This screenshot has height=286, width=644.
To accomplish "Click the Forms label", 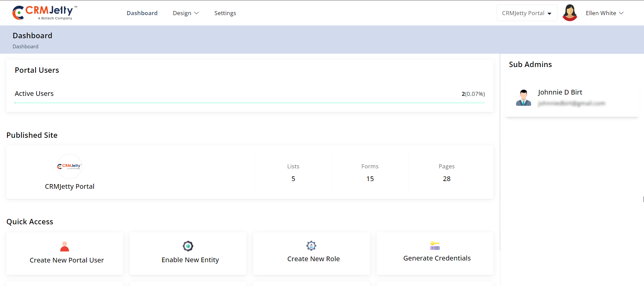I will pos(370,166).
